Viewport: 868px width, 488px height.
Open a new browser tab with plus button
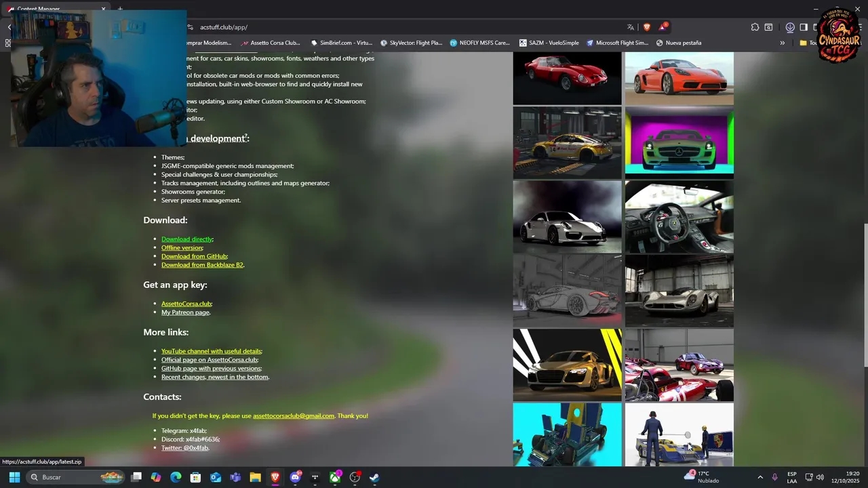click(120, 9)
